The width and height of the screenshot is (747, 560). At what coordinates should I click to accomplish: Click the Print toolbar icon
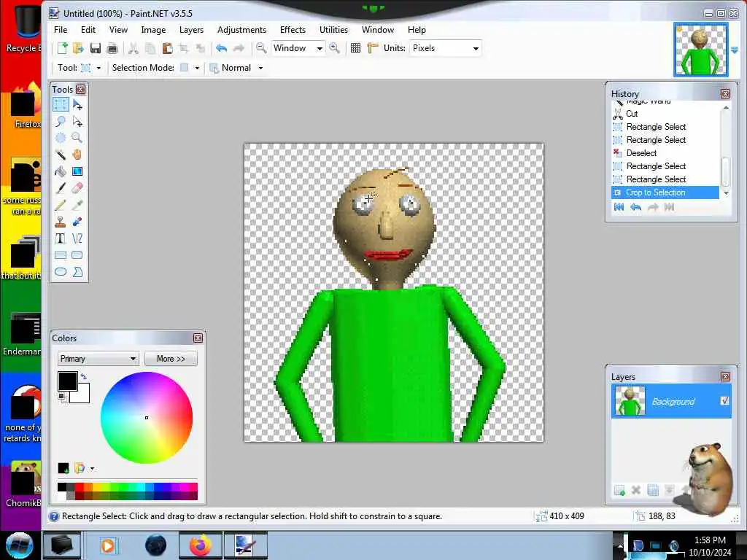pyautogui.click(x=112, y=48)
